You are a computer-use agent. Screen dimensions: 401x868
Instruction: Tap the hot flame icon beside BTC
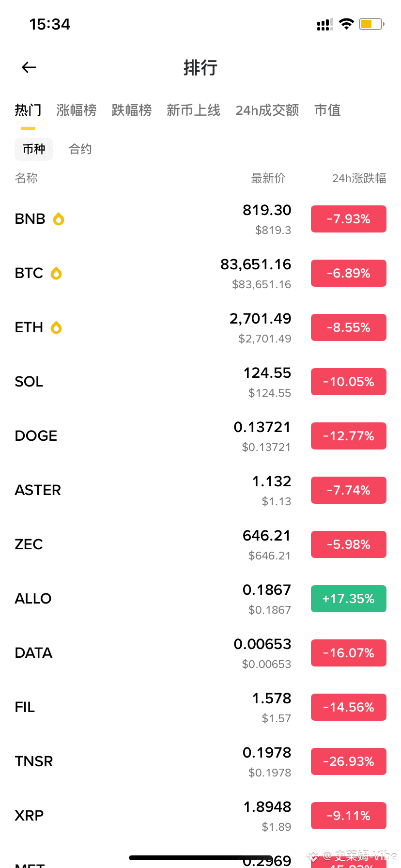coord(56,274)
